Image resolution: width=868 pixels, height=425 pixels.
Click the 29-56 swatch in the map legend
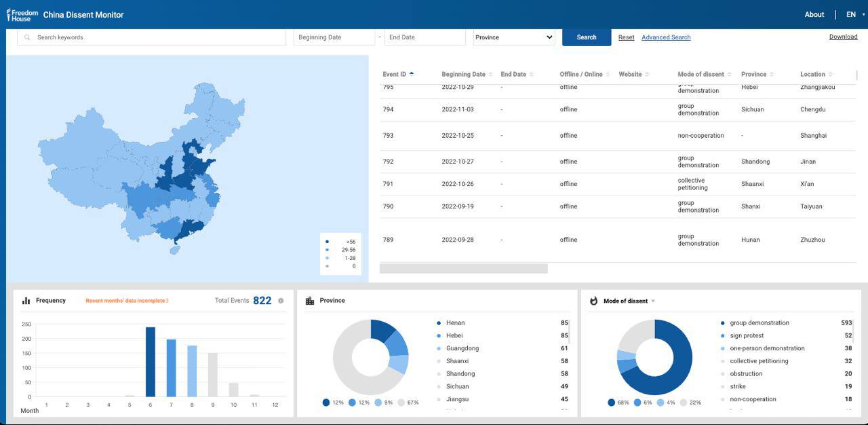[x=327, y=250]
